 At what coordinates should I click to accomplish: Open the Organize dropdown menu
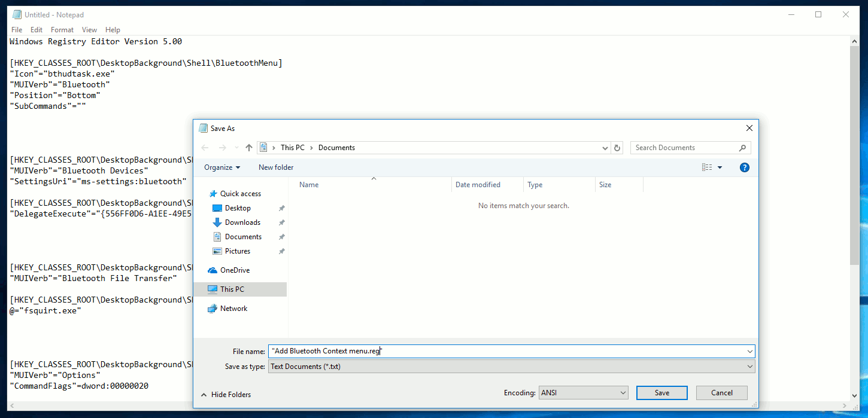222,167
